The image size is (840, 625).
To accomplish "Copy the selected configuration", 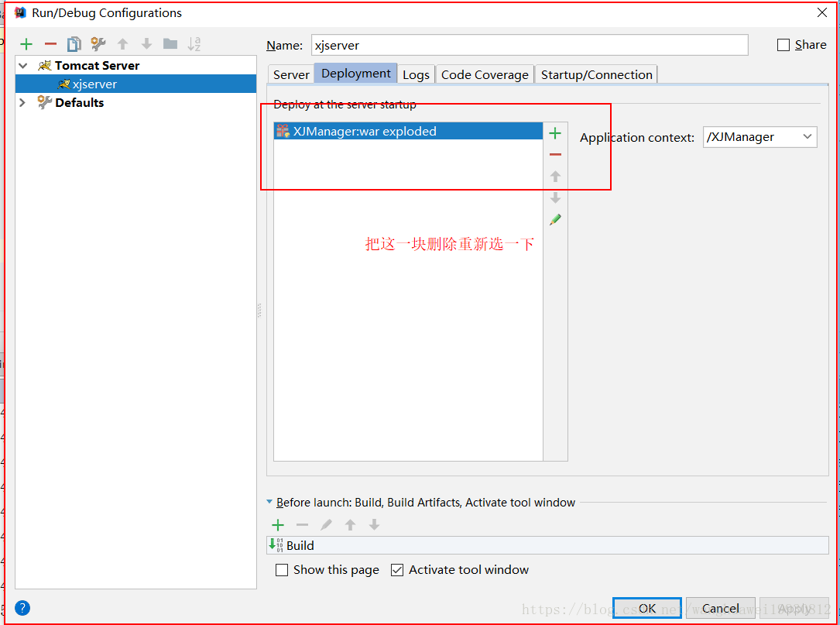I will (74, 44).
